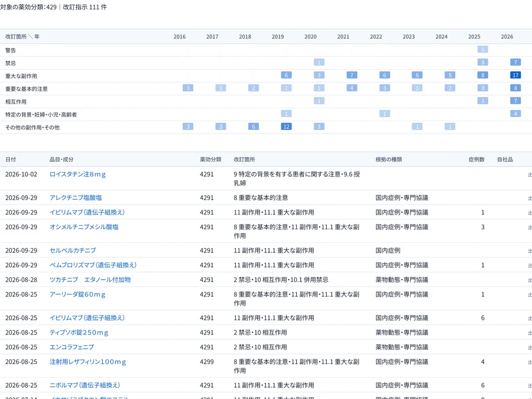Click the 2019 year header in heatmap
The image size is (532, 399).
[x=278, y=37]
